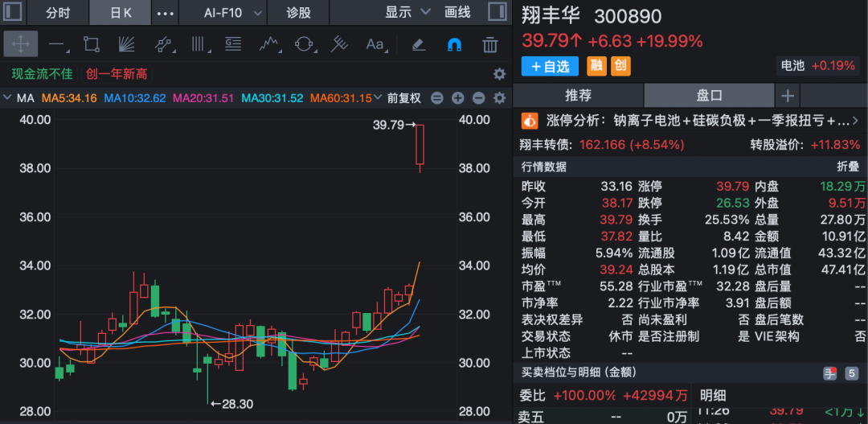The image size is (868, 424).
Task: Pick the text annotation Aa tool
Action: tap(375, 44)
